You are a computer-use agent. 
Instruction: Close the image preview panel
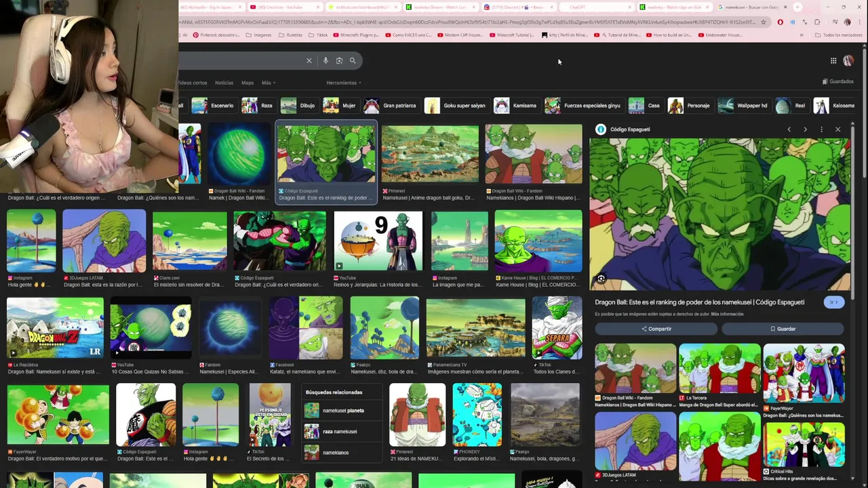pyautogui.click(x=837, y=129)
